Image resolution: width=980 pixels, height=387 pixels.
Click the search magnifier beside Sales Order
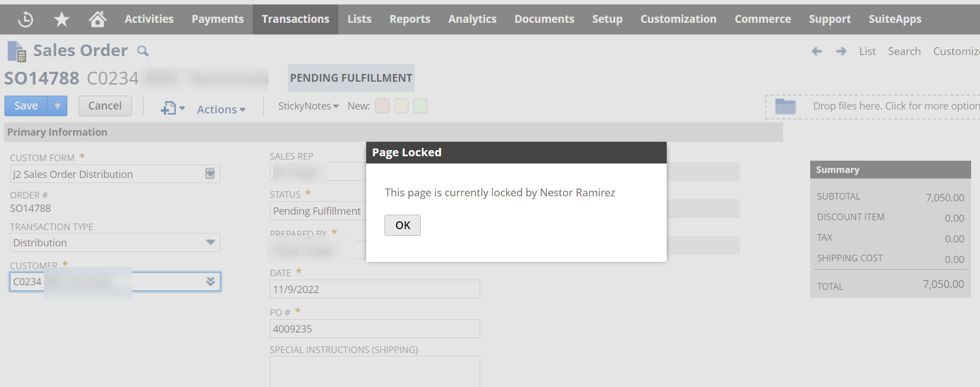click(143, 51)
